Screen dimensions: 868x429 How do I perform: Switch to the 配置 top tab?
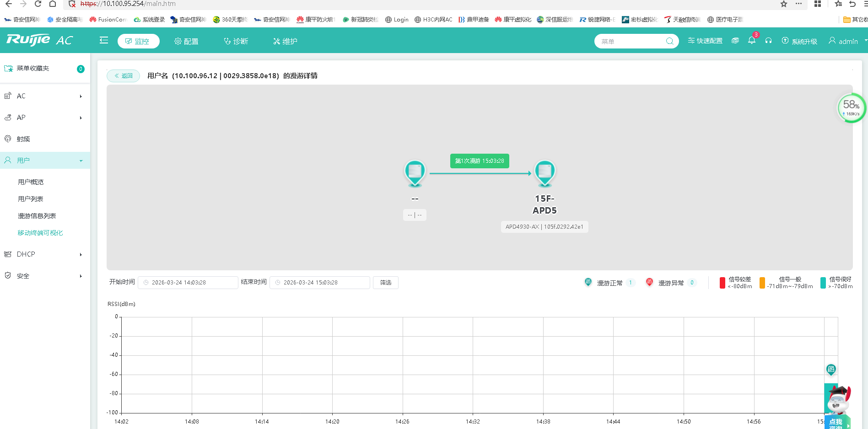[186, 41]
